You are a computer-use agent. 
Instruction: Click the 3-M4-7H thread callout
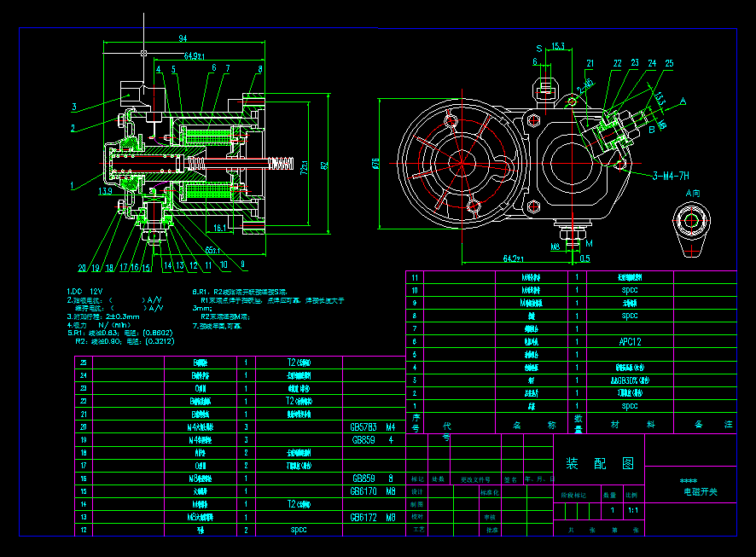(x=672, y=175)
